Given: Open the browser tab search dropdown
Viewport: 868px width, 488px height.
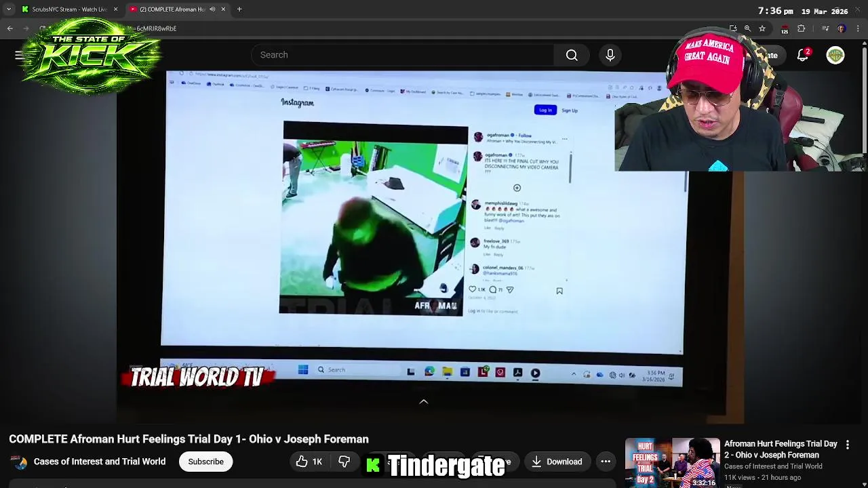Looking at the screenshot, I should click(9, 9).
